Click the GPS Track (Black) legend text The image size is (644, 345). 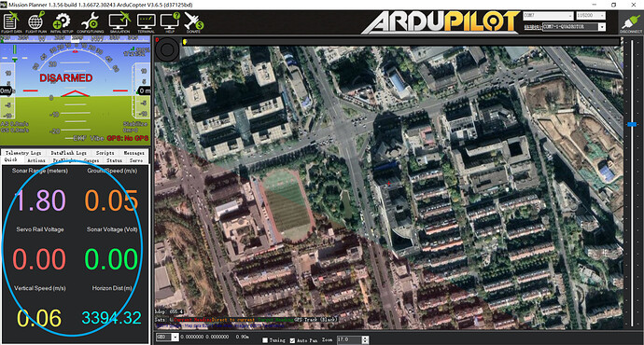[x=315, y=319]
